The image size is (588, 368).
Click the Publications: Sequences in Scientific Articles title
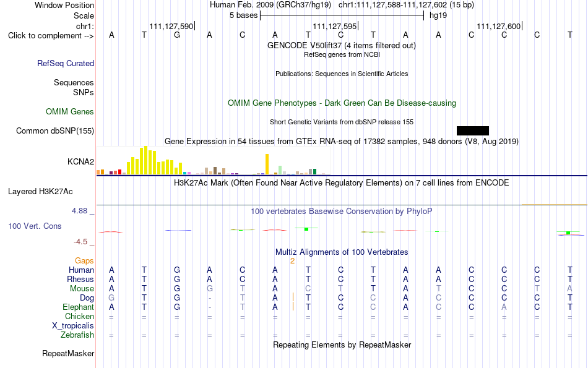pyautogui.click(x=342, y=74)
